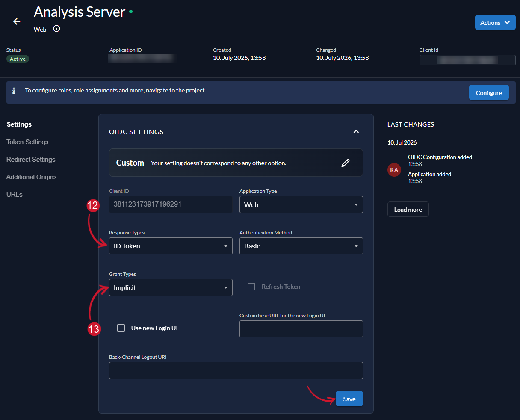Click the Configure button
The width and height of the screenshot is (520, 420).
[489, 92]
